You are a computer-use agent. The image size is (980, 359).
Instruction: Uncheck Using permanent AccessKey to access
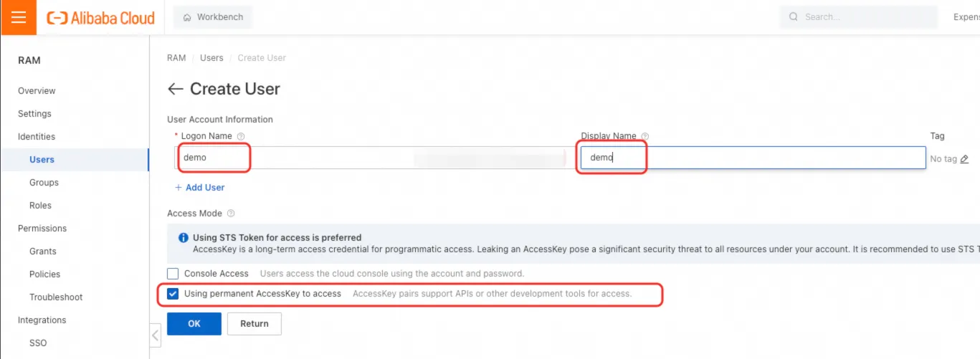[x=173, y=294]
